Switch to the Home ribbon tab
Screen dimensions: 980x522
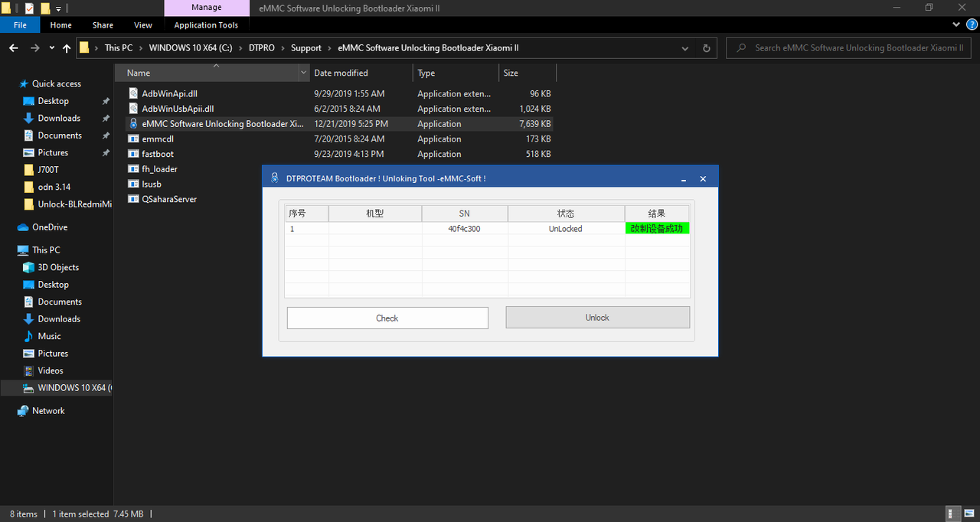[x=60, y=24]
